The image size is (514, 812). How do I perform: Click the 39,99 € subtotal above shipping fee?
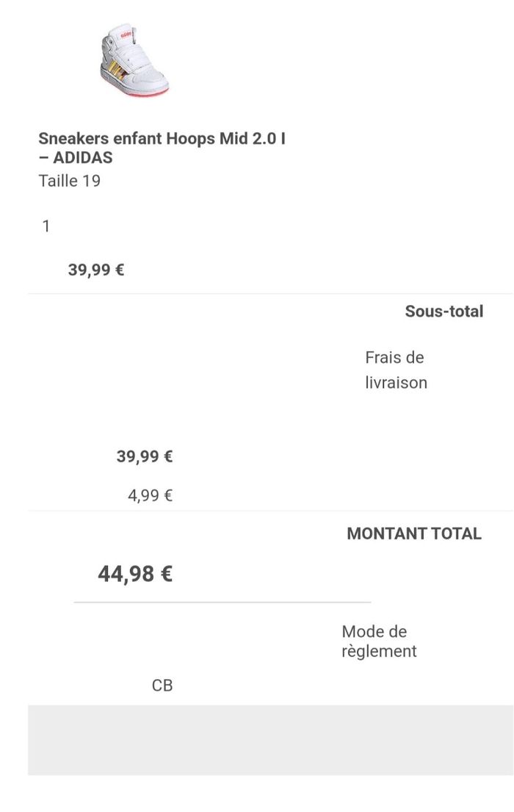coord(145,456)
